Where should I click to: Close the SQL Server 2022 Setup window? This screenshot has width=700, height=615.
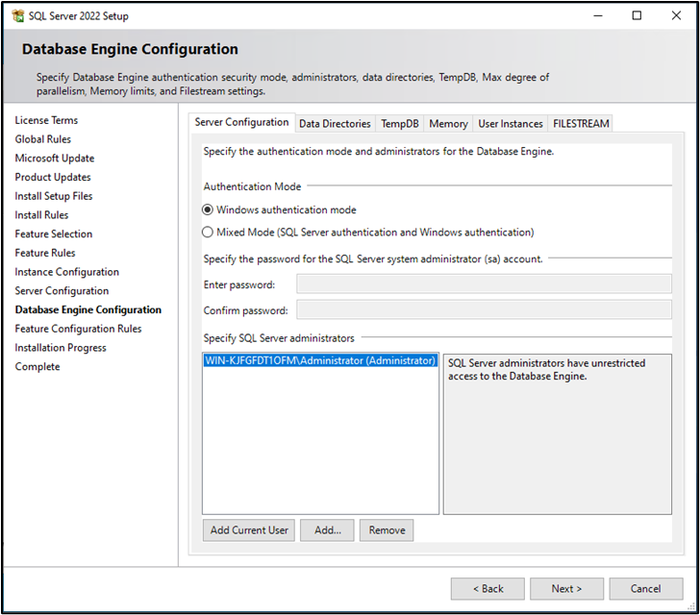pyautogui.click(x=676, y=16)
